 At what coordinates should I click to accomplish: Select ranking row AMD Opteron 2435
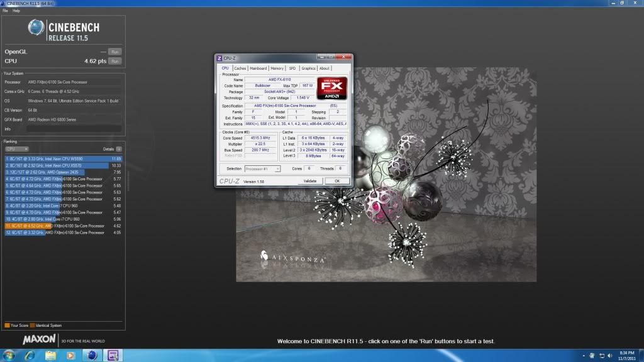(64, 172)
